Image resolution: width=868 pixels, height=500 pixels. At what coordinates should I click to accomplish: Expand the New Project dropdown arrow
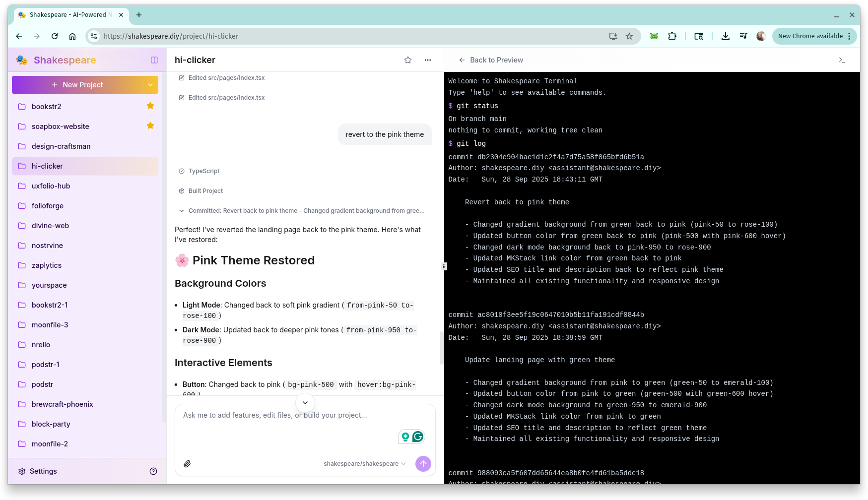tap(150, 85)
